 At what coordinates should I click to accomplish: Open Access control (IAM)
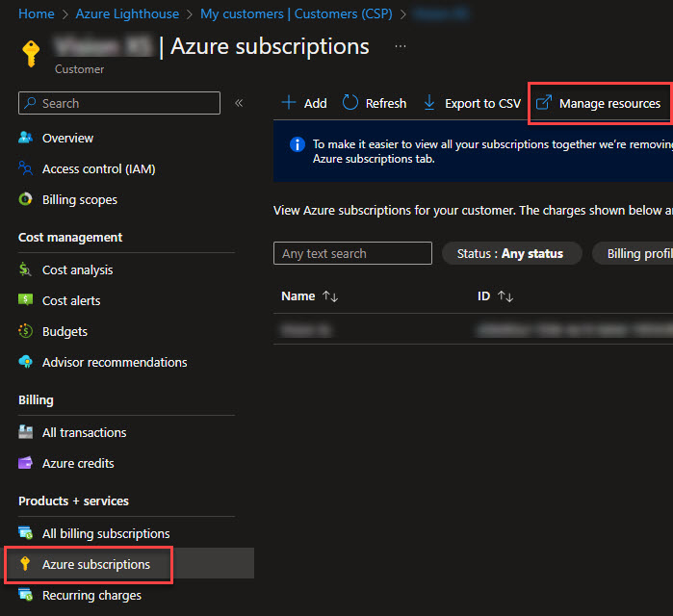pyautogui.click(x=99, y=169)
